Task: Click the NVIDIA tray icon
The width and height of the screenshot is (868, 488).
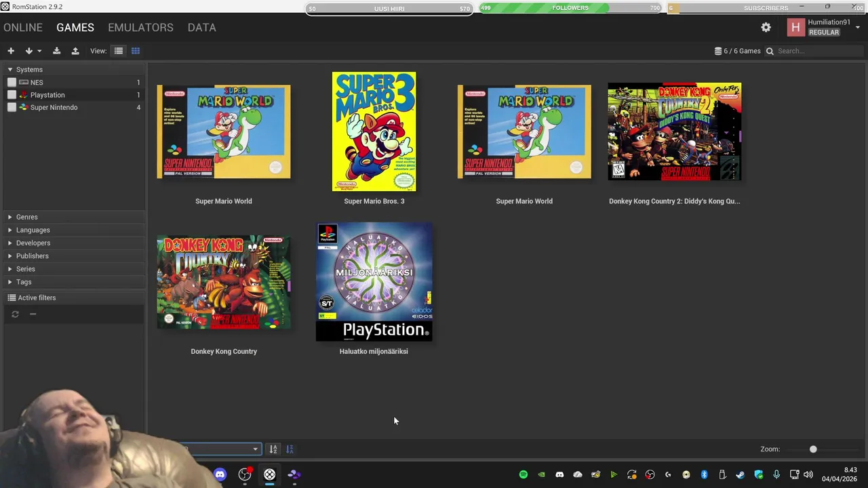Action: pos(541,474)
